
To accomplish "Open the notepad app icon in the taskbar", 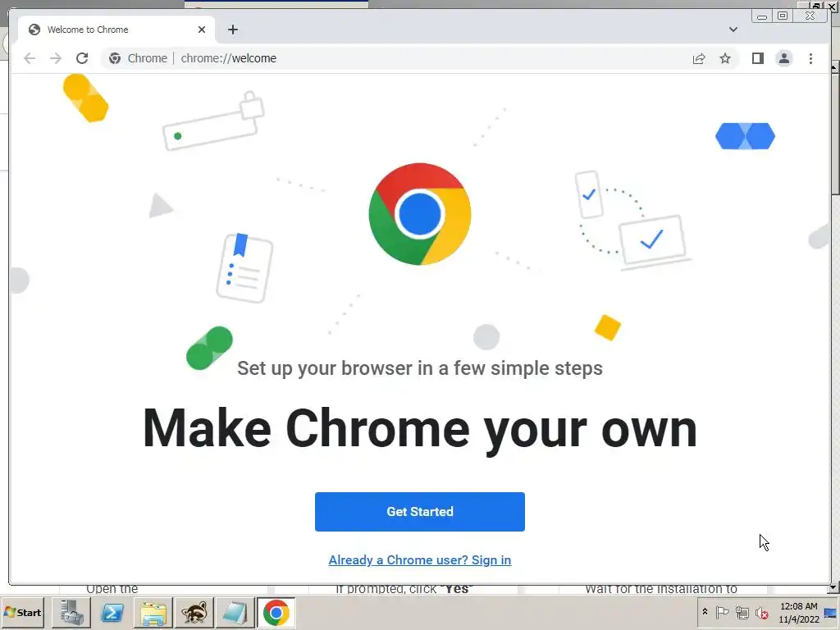I will pos(235,612).
